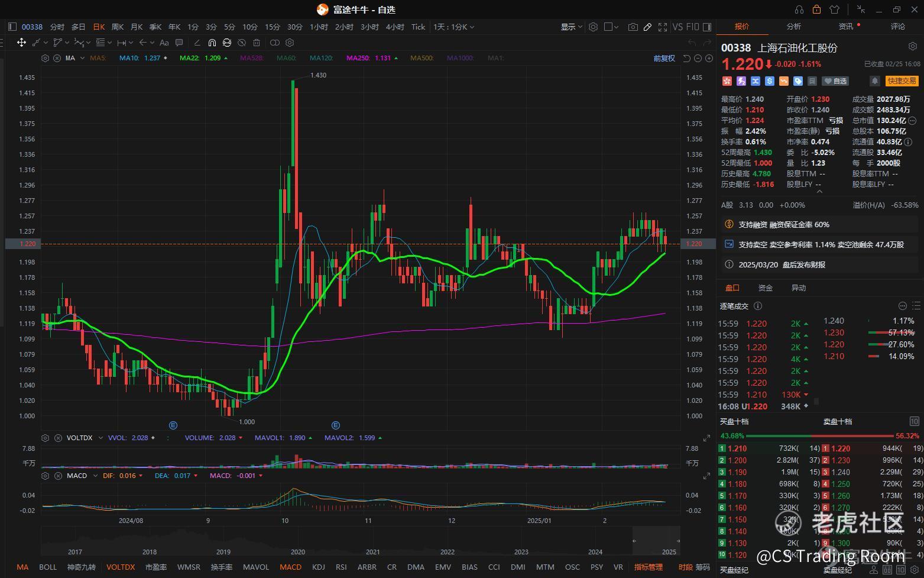Click the timeline range left handle arrow
This screenshot has width=924, height=578.
634,541
